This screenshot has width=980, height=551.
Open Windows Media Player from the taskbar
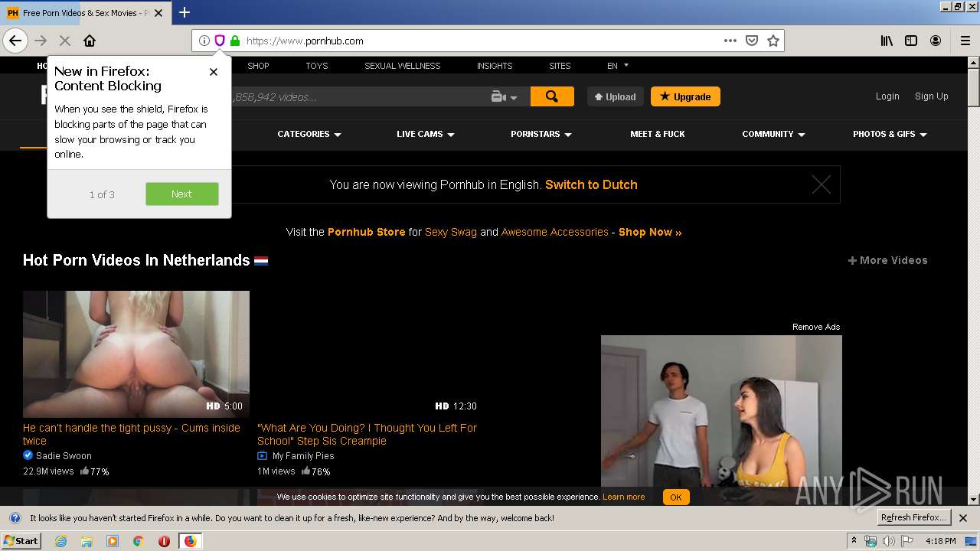click(x=113, y=541)
